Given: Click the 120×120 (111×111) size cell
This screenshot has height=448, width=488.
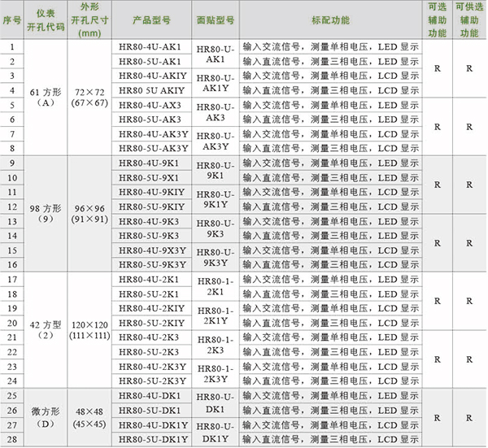Looking at the screenshot, I should (x=89, y=329).
